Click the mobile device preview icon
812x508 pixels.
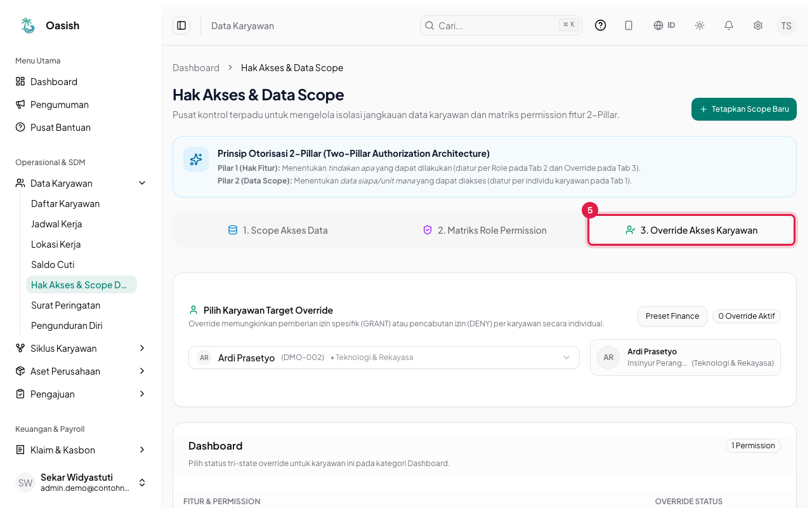pyautogui.click(x=629, y=25)
